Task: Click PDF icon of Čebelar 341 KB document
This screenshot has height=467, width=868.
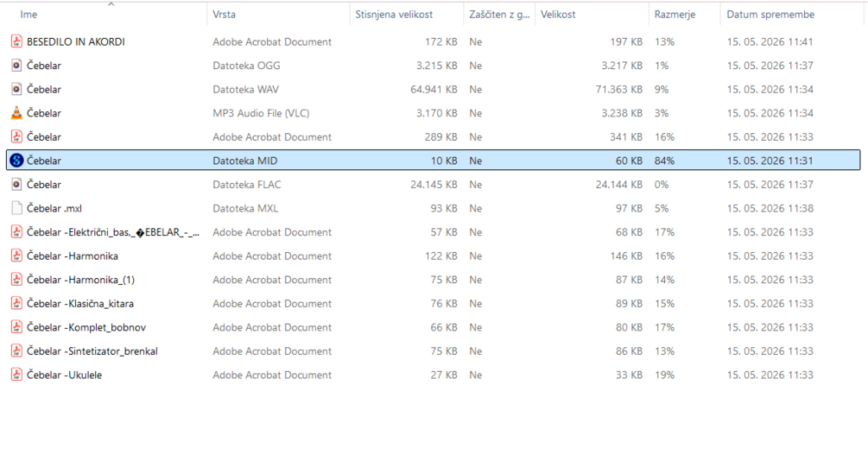Action: coord(16,136)
